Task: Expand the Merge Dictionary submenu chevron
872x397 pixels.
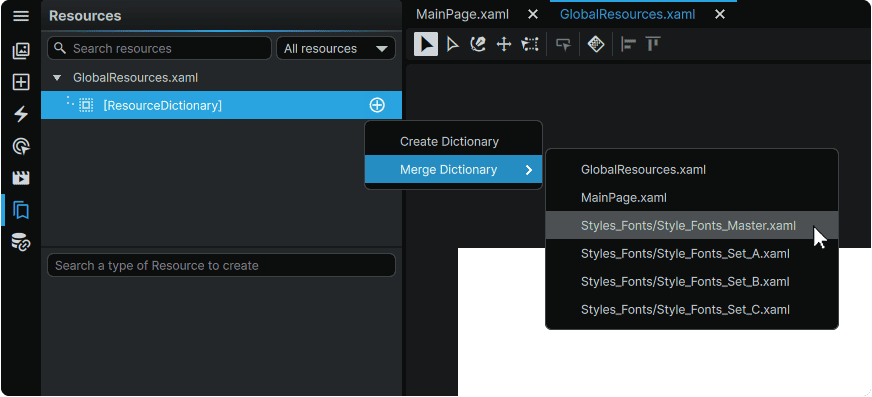Action: tap(529, 170)
